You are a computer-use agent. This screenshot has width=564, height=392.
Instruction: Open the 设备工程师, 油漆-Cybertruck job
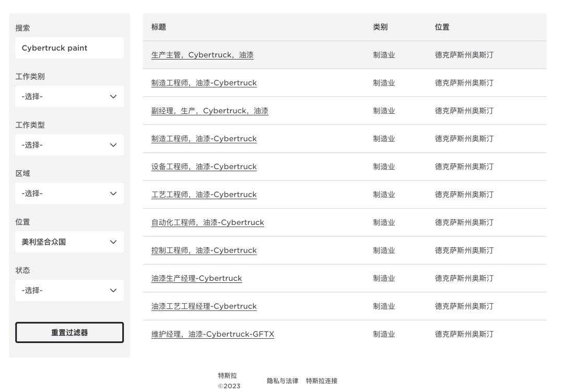click(x=204, y=167)
